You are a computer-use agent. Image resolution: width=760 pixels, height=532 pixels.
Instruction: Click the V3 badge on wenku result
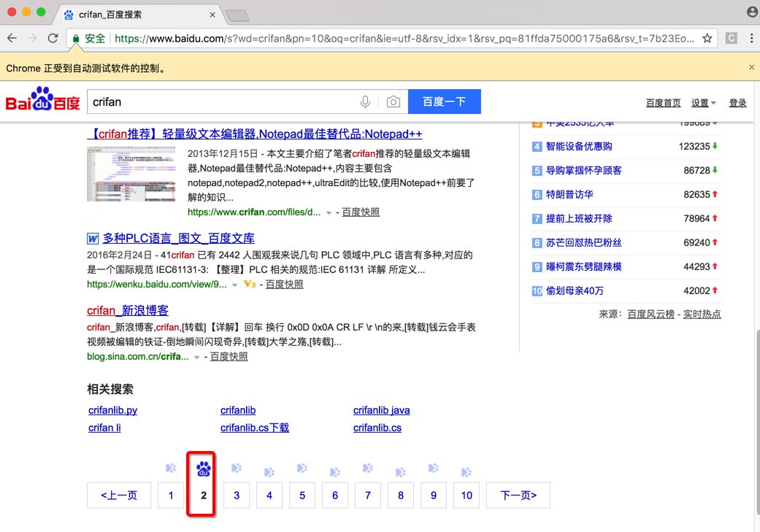click(x=249, y=284)
